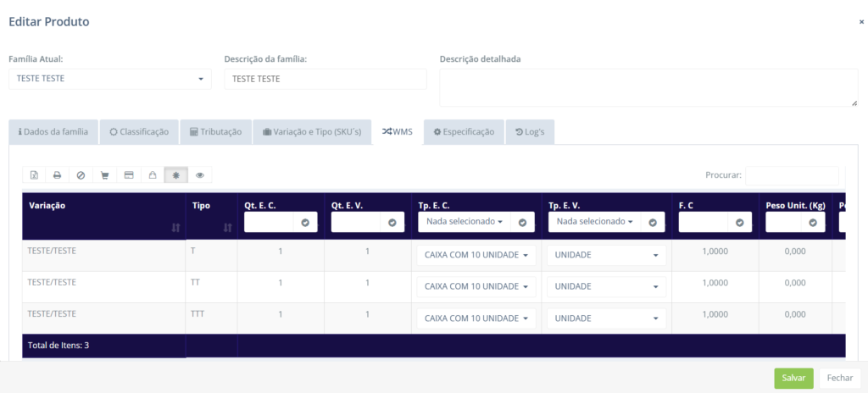Click the padlock icon in toolbar
868x393 pixels.
pos(153,175)
